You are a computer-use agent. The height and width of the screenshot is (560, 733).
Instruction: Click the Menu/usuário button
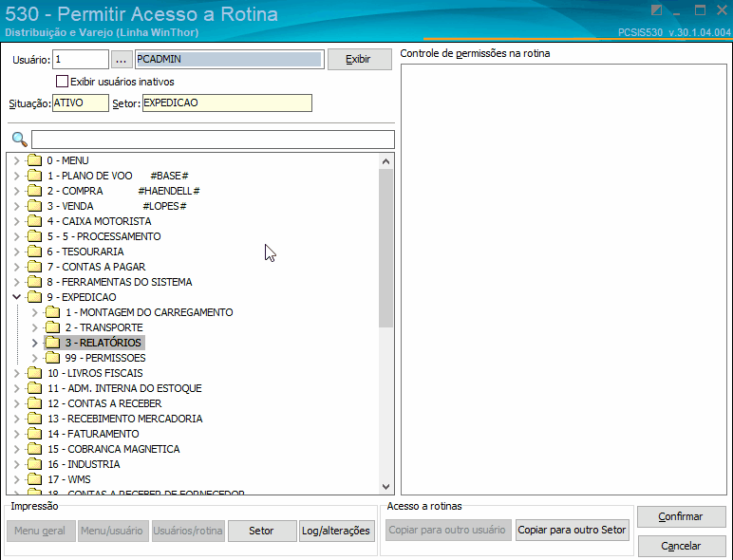pyautogui.click(x=113, y=531)
